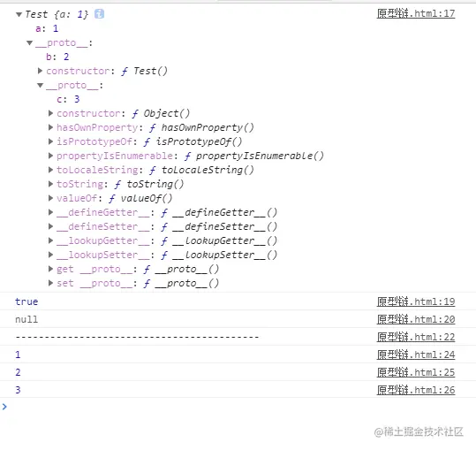This screenshot has width=476, height=450.
Task: Open source link 原型链.html:26
Action: pos(416,390)
